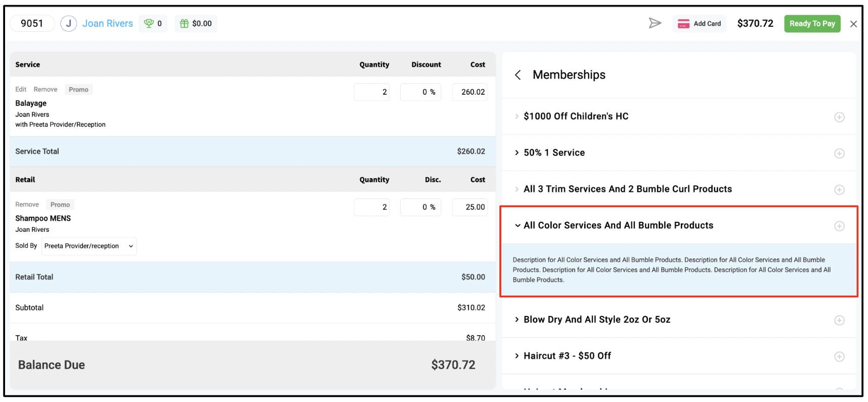Add All Color Services membership plus icon
Image resolution: width=868 pixels, height=402 pixels.
pyautogui.click(x=839, y=226)
